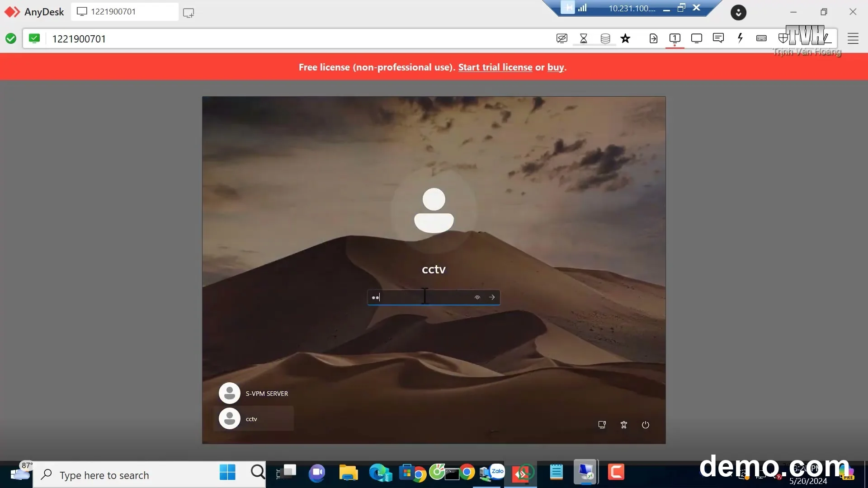This screenshot has height=488, width=868.
Task: Open AnyDesk icon in the taskbar
Action: tap(521, 474)
